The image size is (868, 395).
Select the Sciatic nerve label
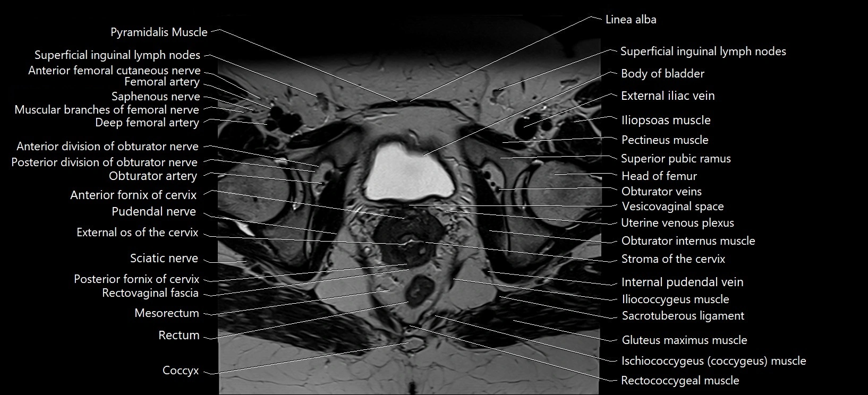pyautogui.click(x=164, y=259)
